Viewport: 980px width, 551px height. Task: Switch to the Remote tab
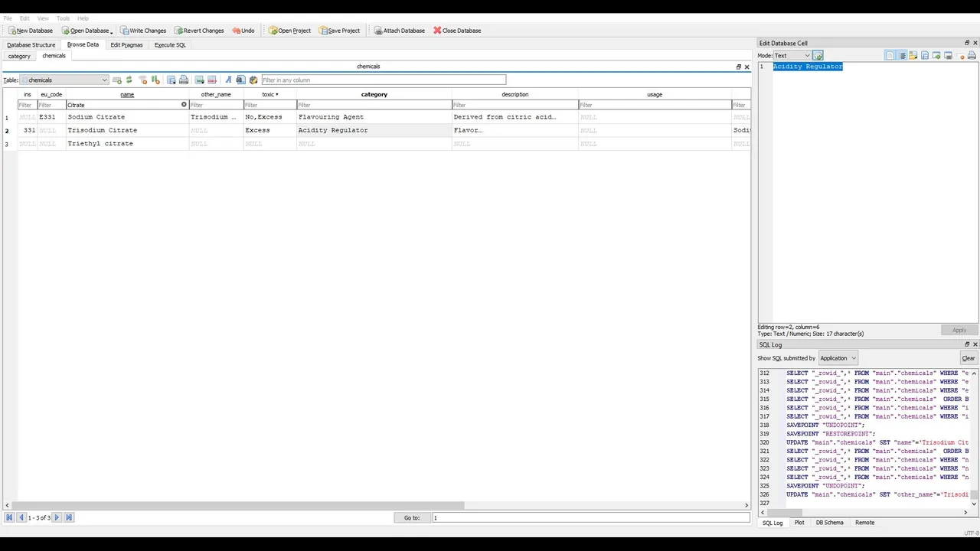pos(864,523)
